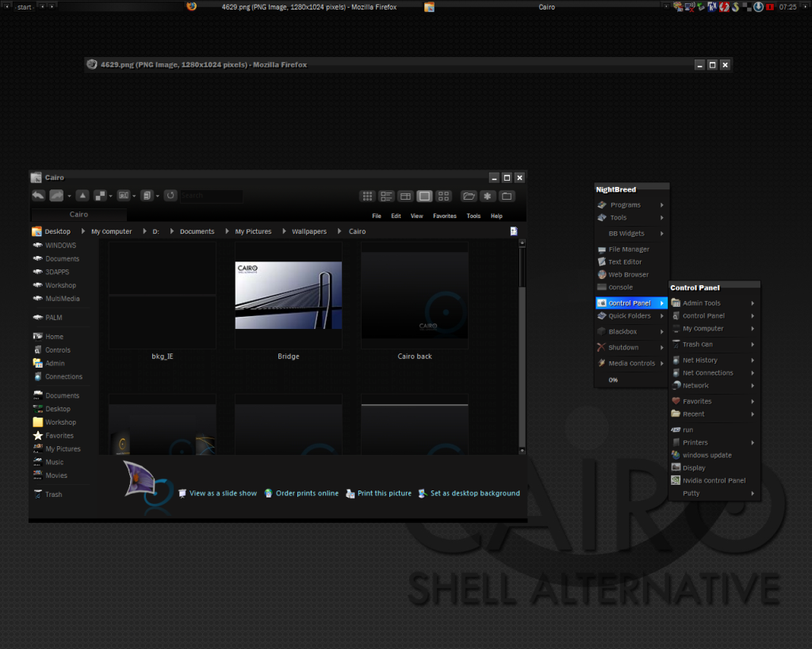Click the vertical scrollbar in thumbnails pane
812x649 pixels.
click(522, 347)
